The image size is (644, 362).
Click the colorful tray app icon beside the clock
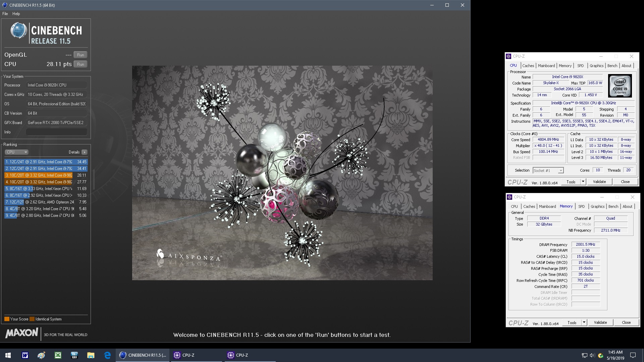tap(600, 355)
